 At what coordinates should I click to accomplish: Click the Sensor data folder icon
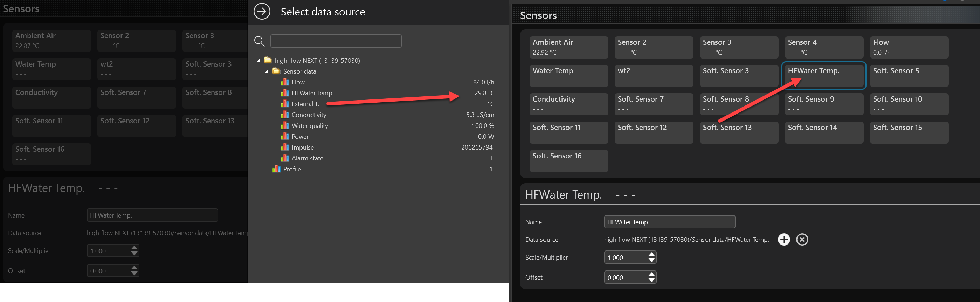click(x=276, y=71)
